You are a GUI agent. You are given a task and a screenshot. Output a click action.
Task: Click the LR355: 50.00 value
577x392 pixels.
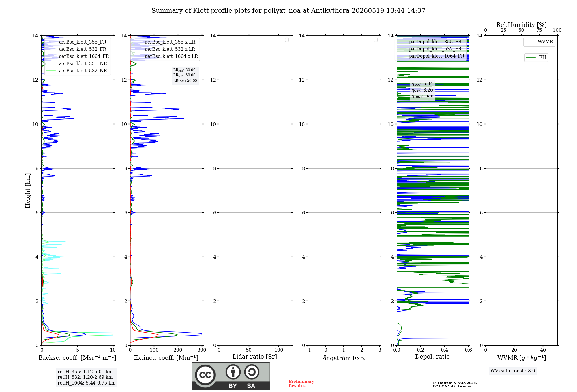184,70
